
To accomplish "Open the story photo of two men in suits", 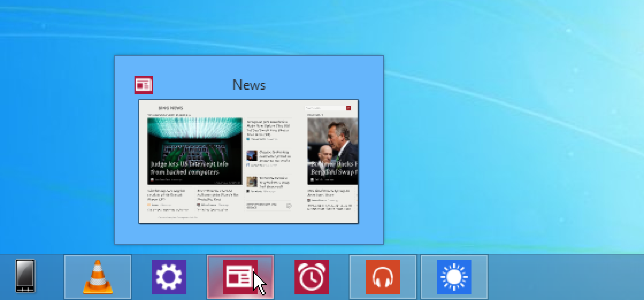I will point(332,151).
